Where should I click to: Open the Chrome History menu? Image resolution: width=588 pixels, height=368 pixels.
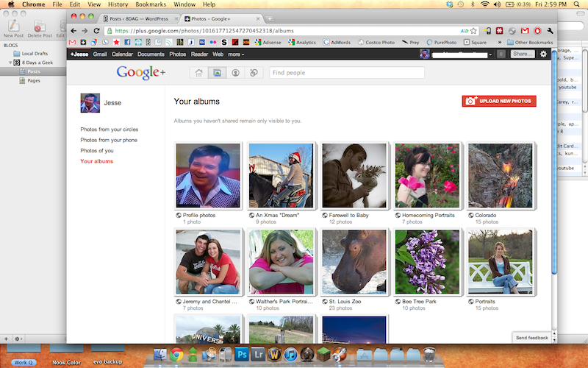pos(118,4)
